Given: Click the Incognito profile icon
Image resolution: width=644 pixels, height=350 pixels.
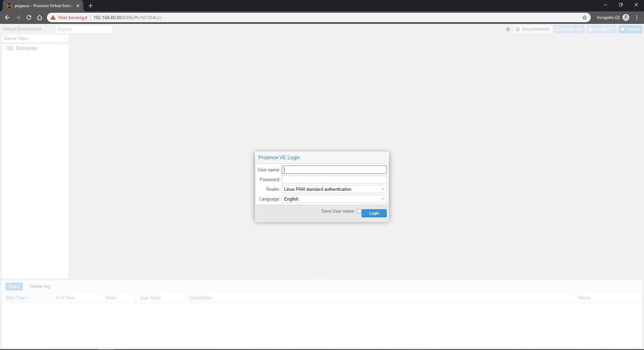Looking at the screenshot, I should 626,17.
